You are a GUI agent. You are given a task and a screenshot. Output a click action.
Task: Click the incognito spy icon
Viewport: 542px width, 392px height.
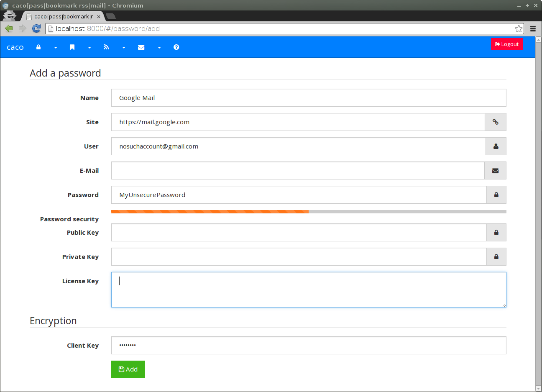click(x=9, y=16)
